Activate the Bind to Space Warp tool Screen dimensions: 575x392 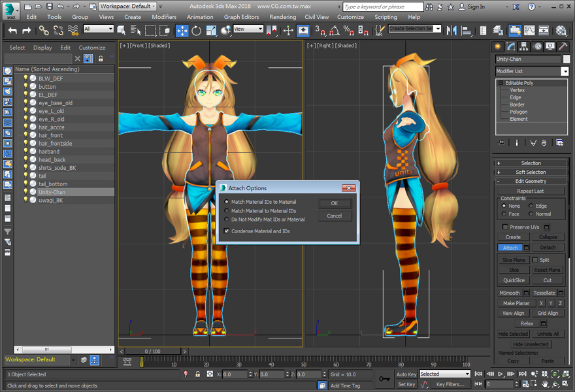[x=73, y=31]
